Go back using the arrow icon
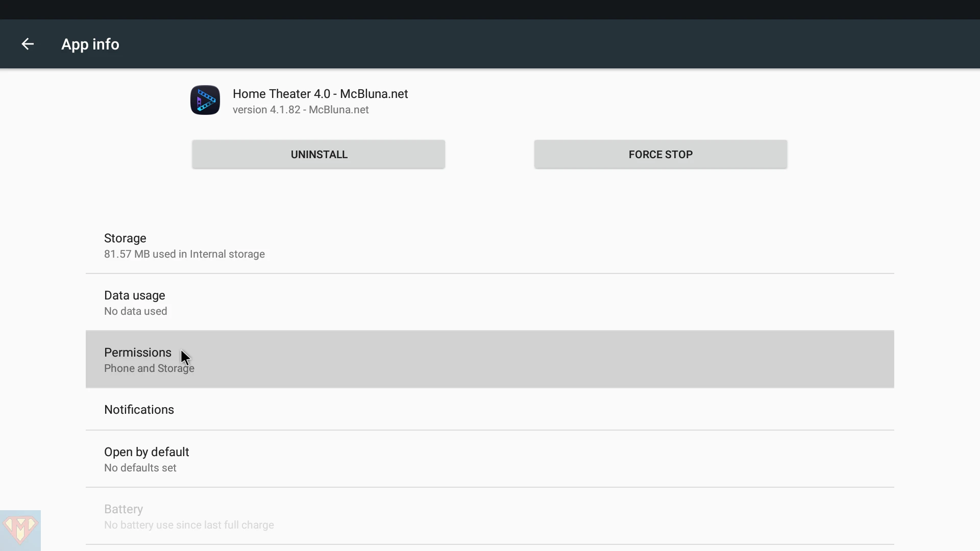This screenshot has height=551, width=980. [28, 44]
